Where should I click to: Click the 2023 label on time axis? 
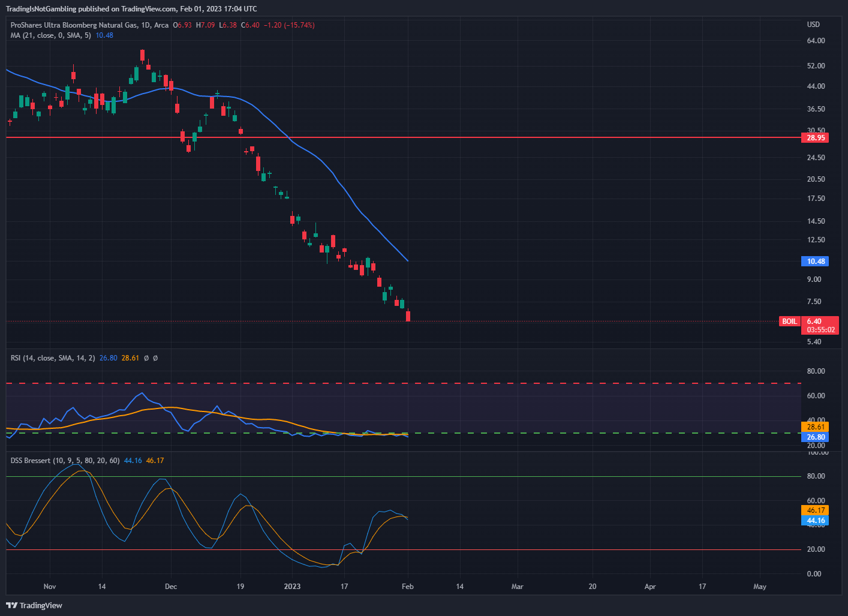coord(292,587)
